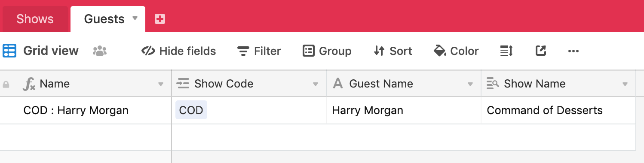Open the collaborators people icon
The height and width of the screenshot is (163, 644).
coord(100,51)
